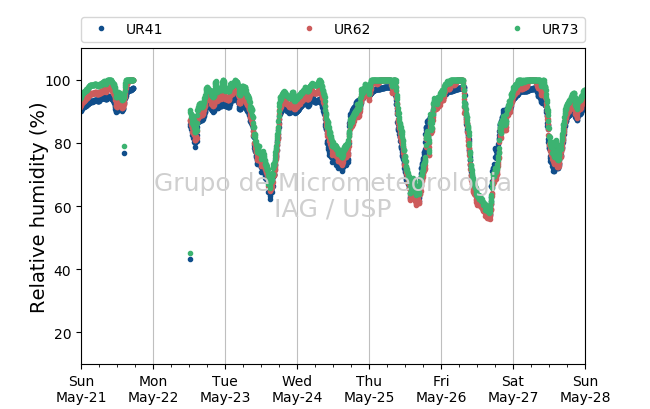
Task: Click the UR73 green legend marker
Action: (517, 29)
